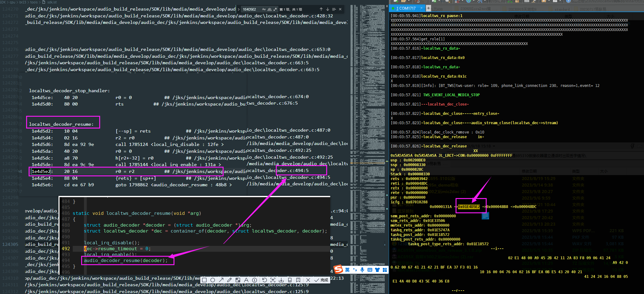Select the ellipse annotation tool
The image size is (644, 294).
[x=213, y=280]
